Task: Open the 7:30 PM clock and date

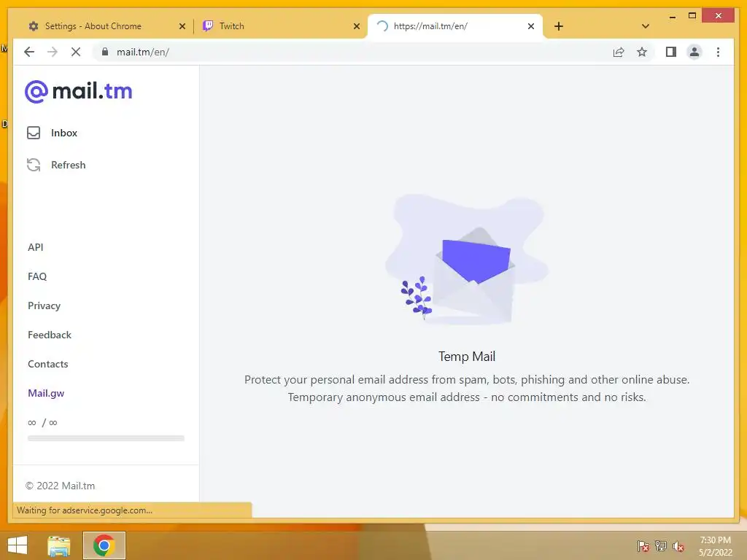Action: (715, 546)
